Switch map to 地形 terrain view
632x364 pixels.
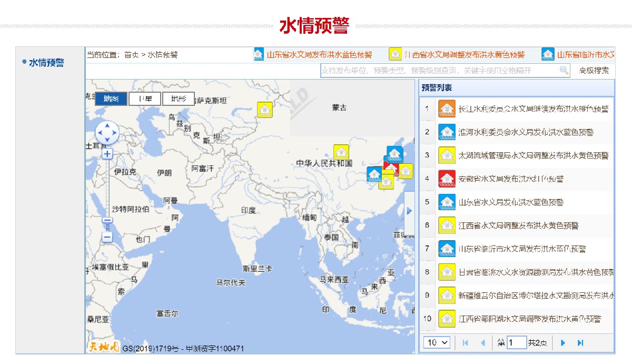[x=178, y=99]
